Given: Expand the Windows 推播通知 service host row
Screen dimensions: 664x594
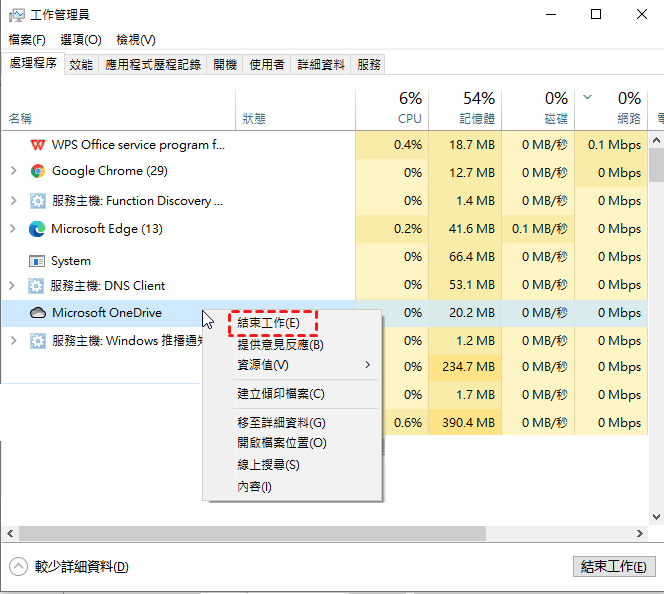Looking at the screenshot, I should [x=14, y=340].
